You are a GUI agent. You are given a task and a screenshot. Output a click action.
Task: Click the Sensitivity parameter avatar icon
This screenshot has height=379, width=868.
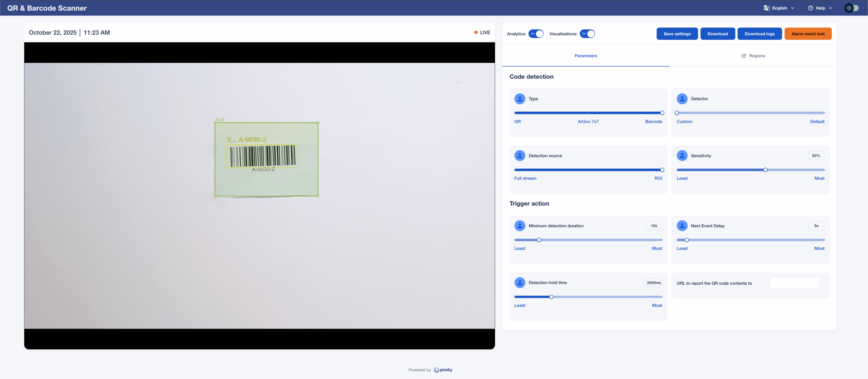click(682, 156)
